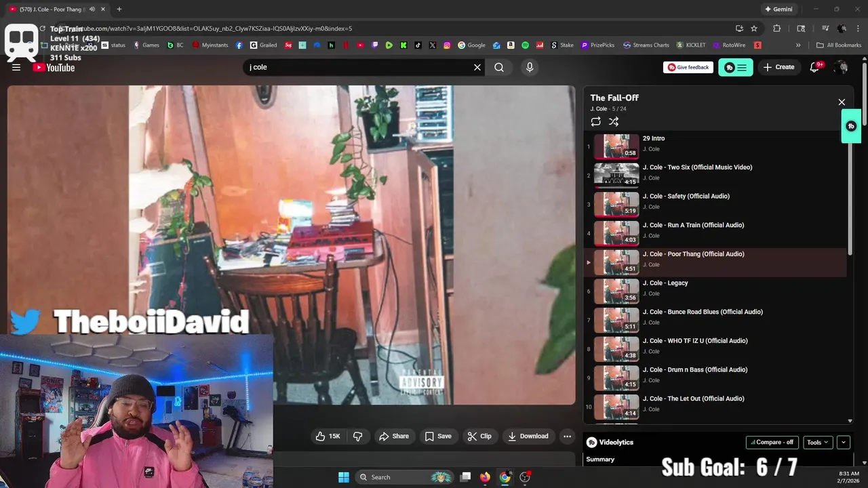Show more bookmarks with double chevron
Viewport: 868px width, 488px height.
pyautogui.click(x=798, y=45)
